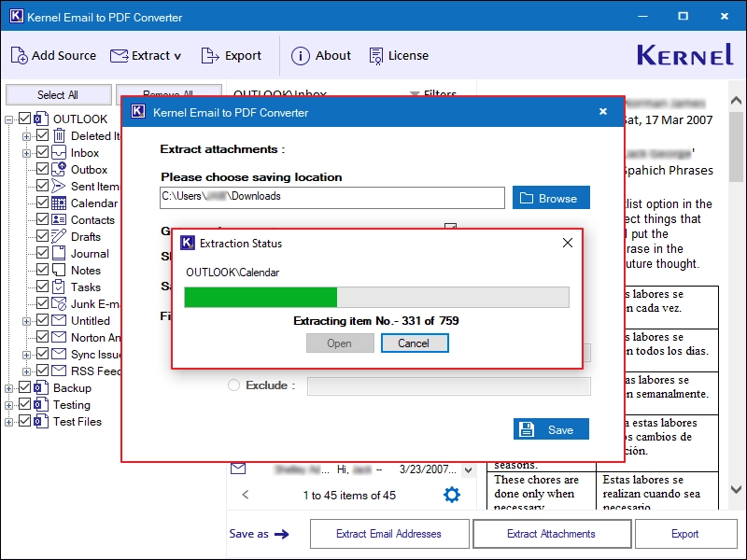Expand the Testing tree node
Viewport: 747px width, 560px height.
point(9,405)
